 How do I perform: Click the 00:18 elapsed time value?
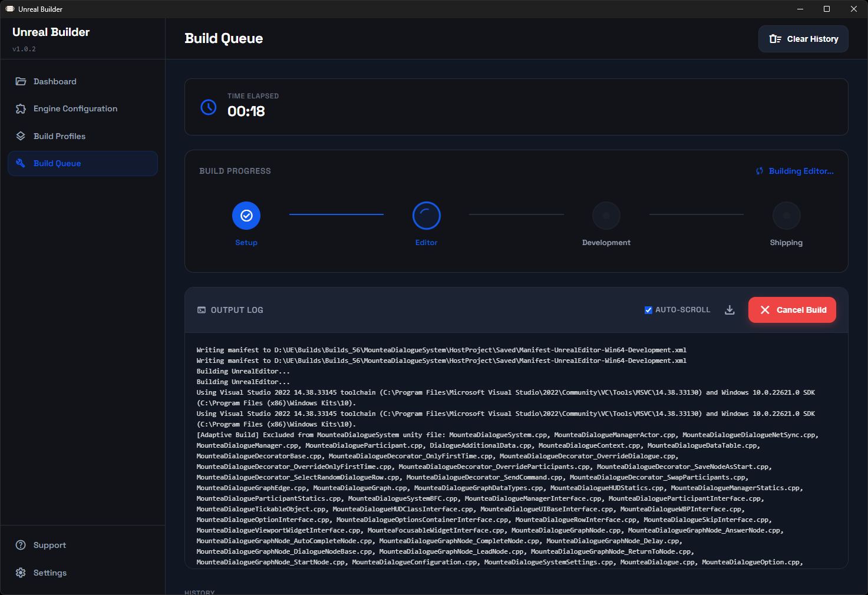pos(246,111)
